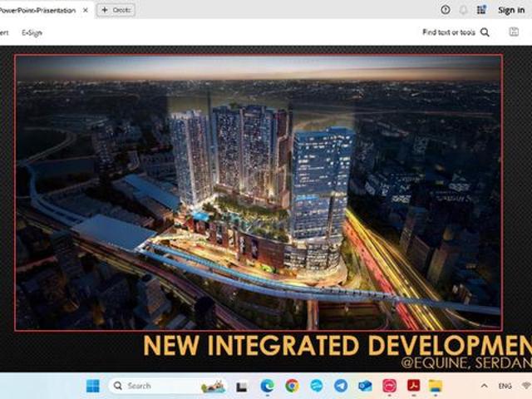
Task: Click the Help question mark icon
Action: (x=446, y=10)
